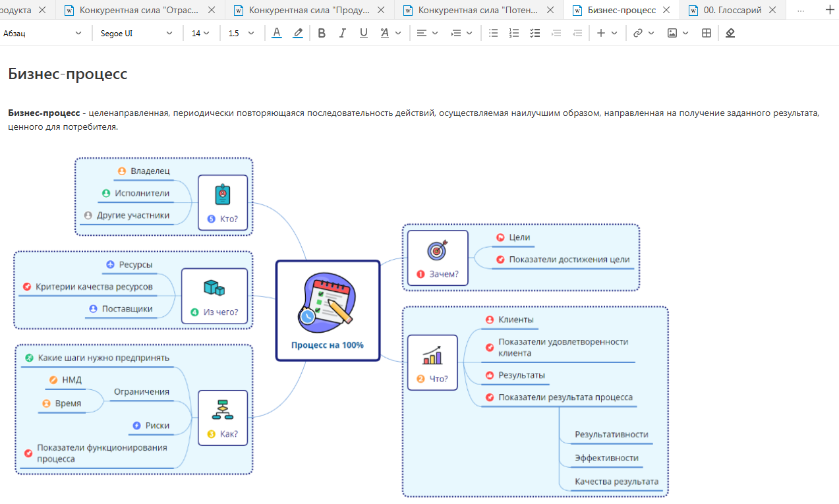Open a new tab with plus button
This screenshot has height=504, width=839.
[x=829, y=10]
